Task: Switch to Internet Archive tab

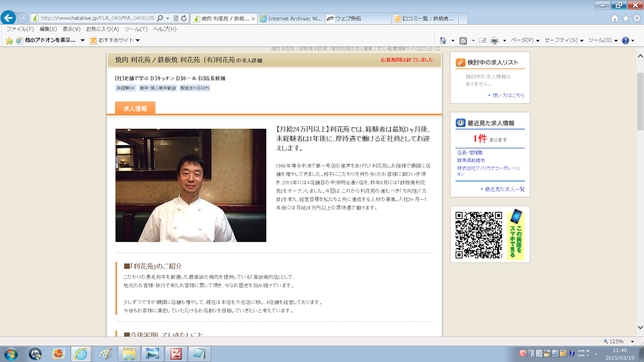Action: click(291, 19)
